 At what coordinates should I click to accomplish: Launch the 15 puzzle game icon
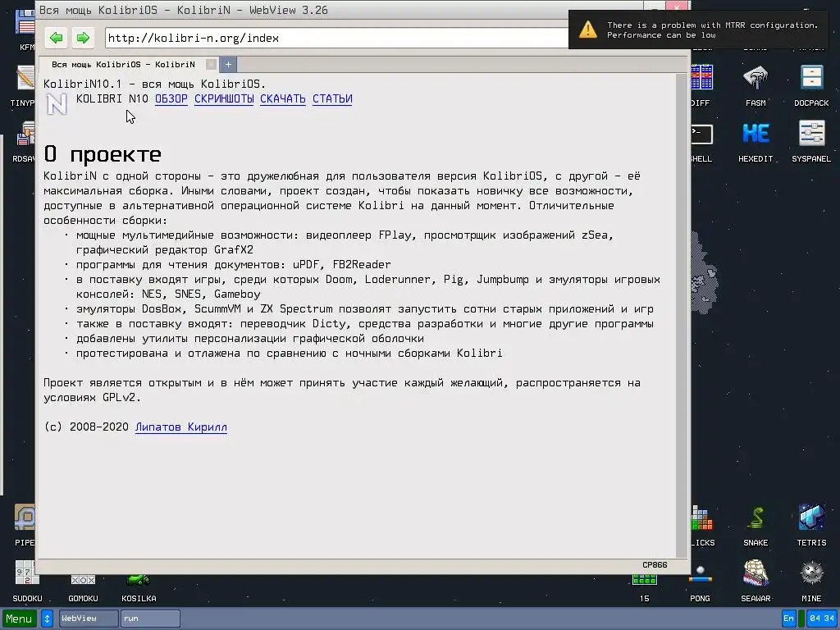coord(644,587)
